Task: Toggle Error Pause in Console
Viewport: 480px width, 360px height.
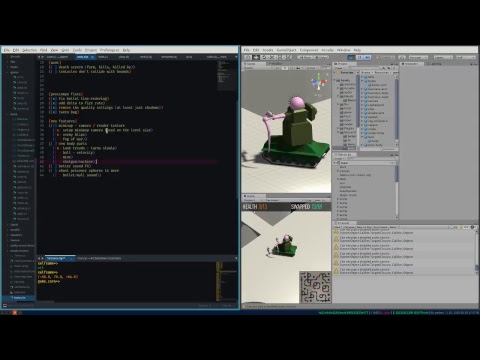Action: [381, 227]
